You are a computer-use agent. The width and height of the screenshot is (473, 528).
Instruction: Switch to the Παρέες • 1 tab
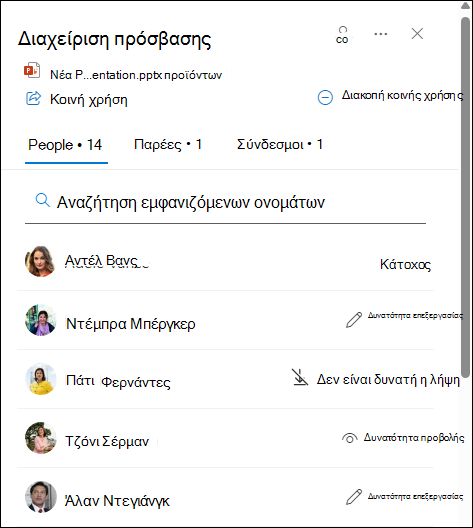(x=168, y=145)
